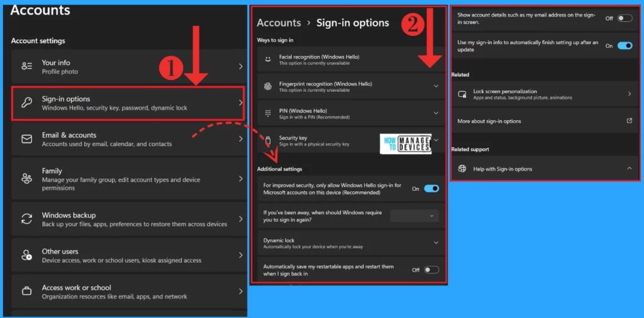Open Sign-in options label

click(x=65, y=99)
